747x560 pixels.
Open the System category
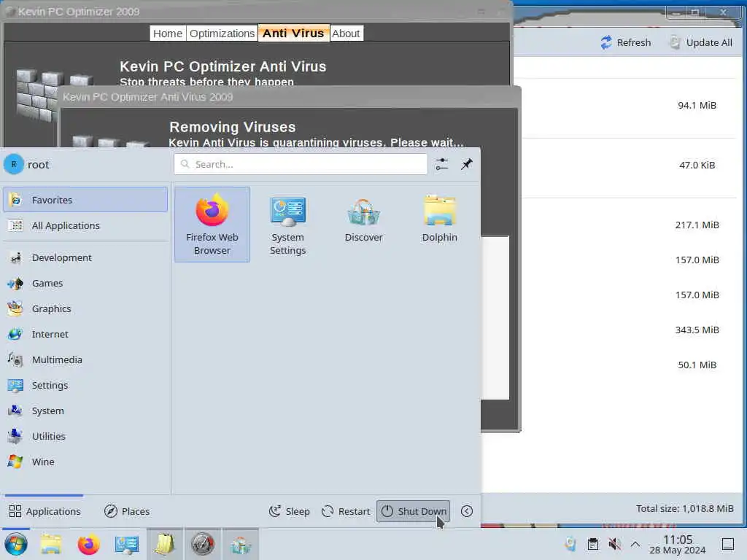85,411
